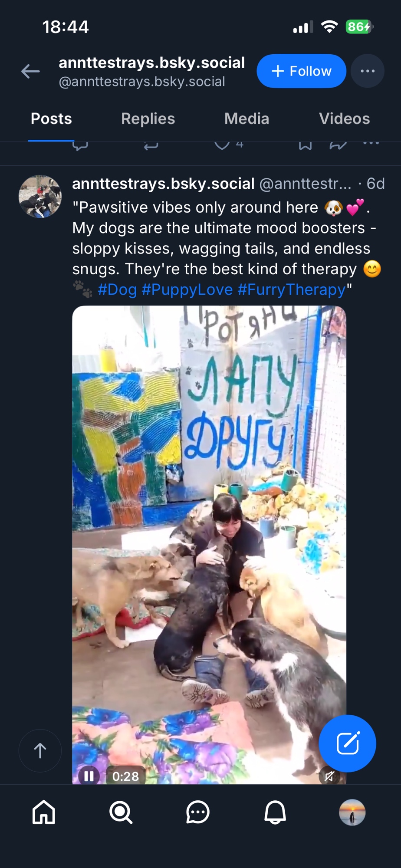Select the Videos tab
Image resolution: width=401 pixels, height=868 pixels.
(x=344, y=118)
